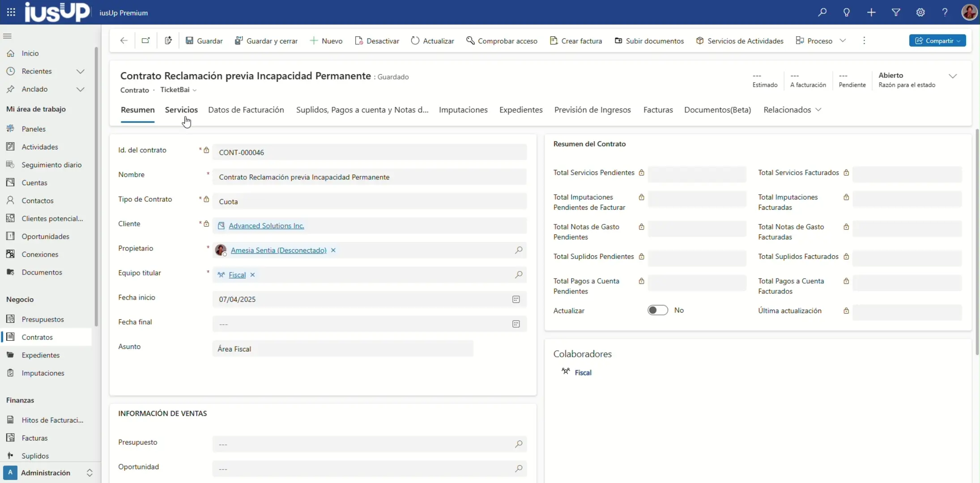Viewport: 980px width, 483px height.
Task: Open the Facturas tab
Action: 658,110
